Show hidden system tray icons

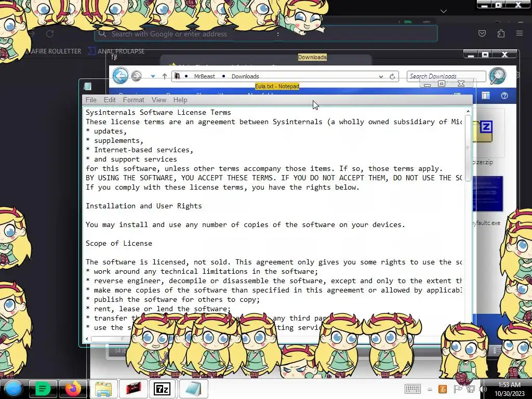click(x=430, y=390)
